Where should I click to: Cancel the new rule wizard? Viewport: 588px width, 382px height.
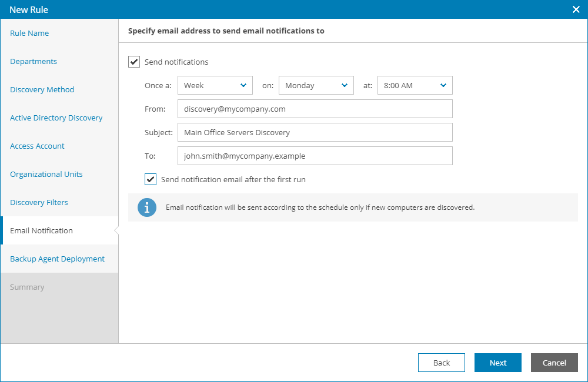tap(554, 363)
